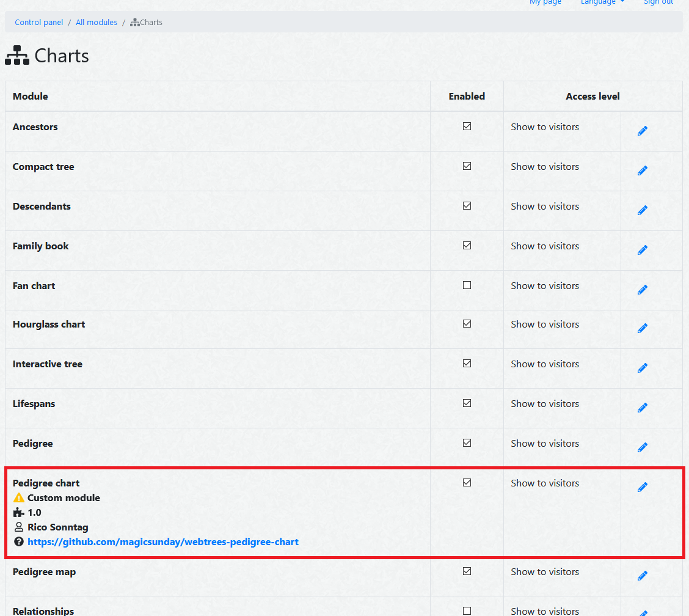689x616 pixels.
Task: Click Show to visitors in Fan chart row
Action: pyautogui.click(x=545, y=286)
